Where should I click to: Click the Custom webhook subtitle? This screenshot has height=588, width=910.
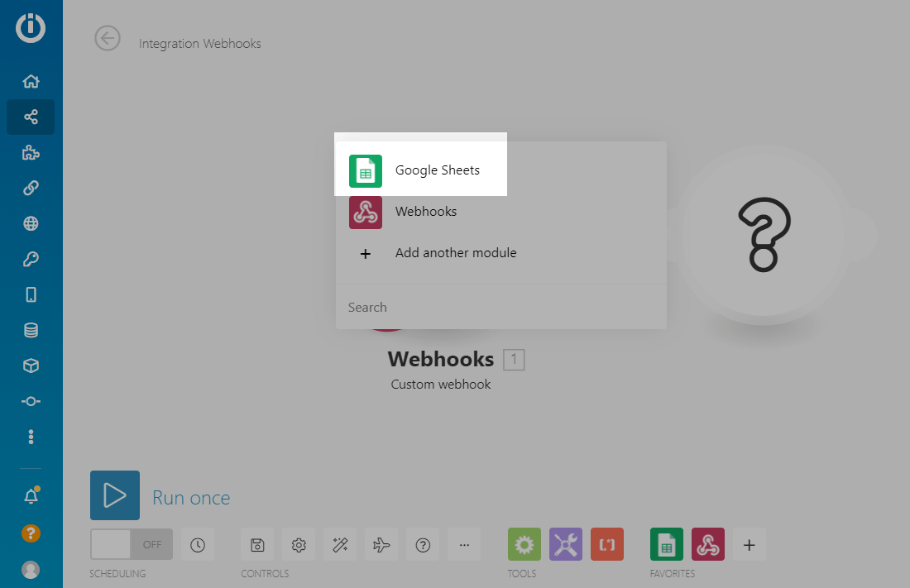pos(440,385)
